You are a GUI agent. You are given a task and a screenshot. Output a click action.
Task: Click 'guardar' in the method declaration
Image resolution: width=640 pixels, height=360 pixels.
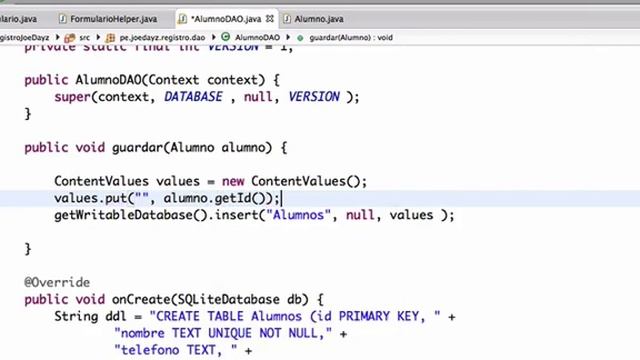[x=137, y=147]
